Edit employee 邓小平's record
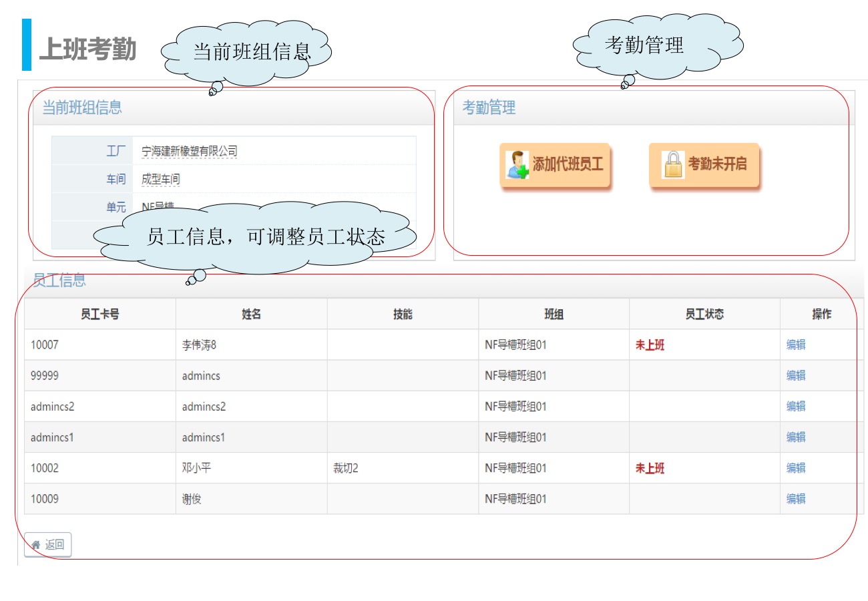The width and height of the screenshot is (868, 601). click(795, 467)
